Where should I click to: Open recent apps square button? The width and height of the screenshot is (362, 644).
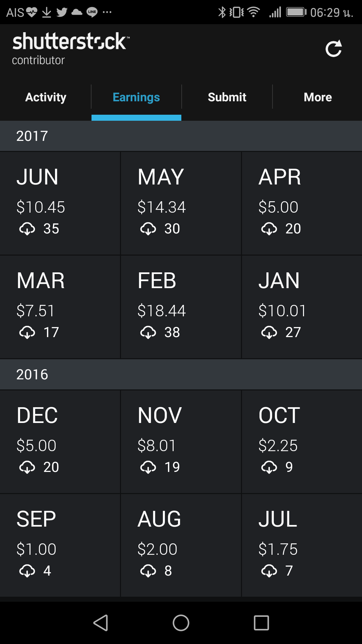[261, 623]
